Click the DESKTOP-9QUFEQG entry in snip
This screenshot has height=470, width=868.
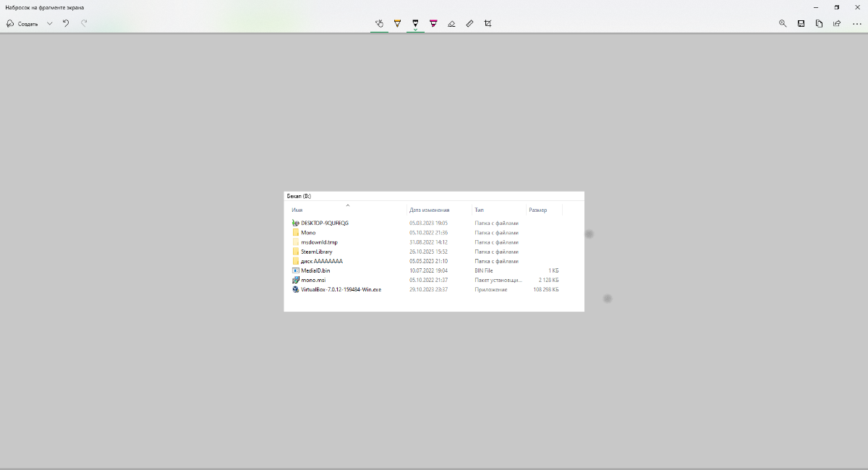point(325,223)
